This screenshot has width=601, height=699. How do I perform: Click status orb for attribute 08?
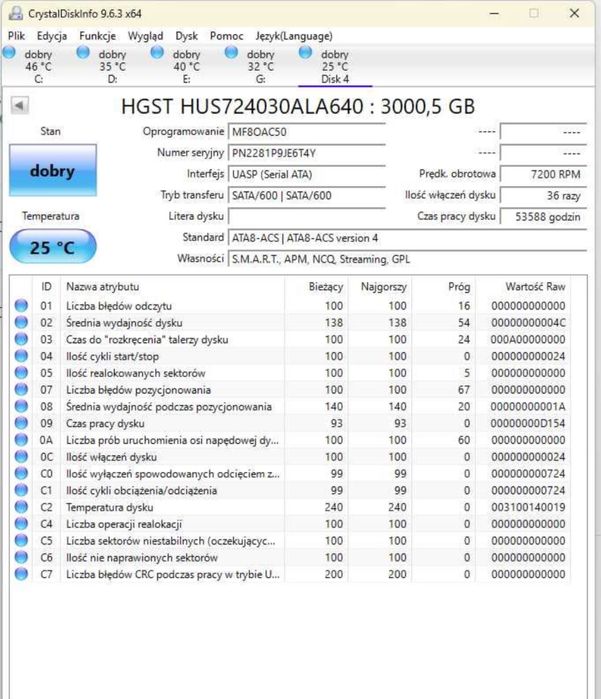tap(21, 406)
